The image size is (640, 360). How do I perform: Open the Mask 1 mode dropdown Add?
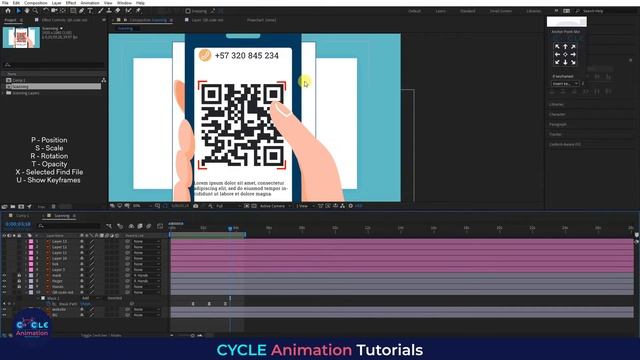coord(90,298)
